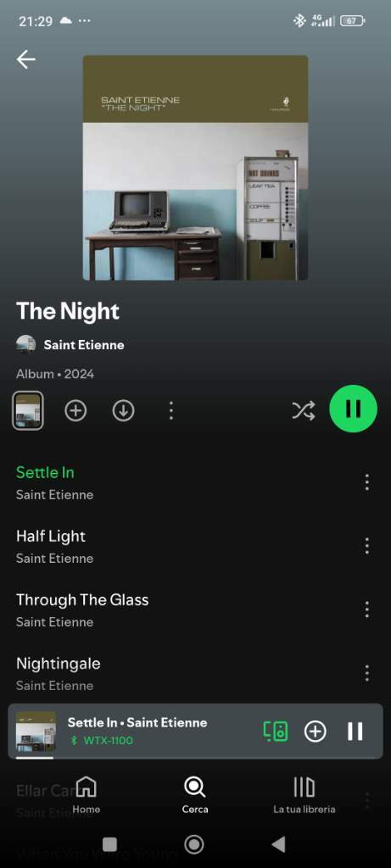Play the track Half Light
The image size is (391, 868).
[x=182, y=547]
